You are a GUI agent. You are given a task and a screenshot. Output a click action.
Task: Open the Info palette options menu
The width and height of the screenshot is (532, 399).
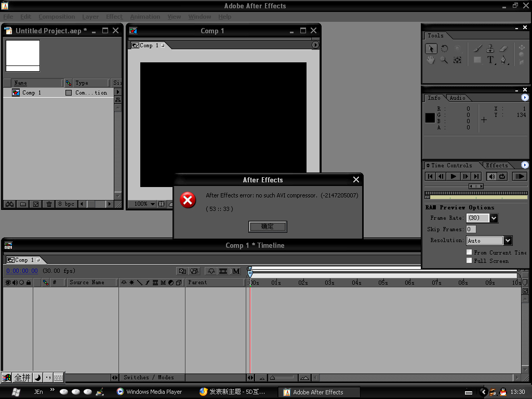click(x=525, y=98)
